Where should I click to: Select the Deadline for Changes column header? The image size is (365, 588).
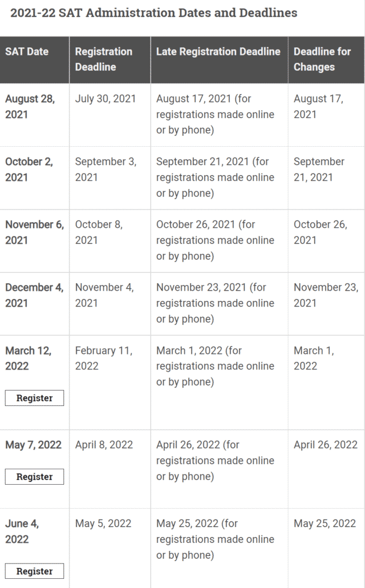click(317, 59)
